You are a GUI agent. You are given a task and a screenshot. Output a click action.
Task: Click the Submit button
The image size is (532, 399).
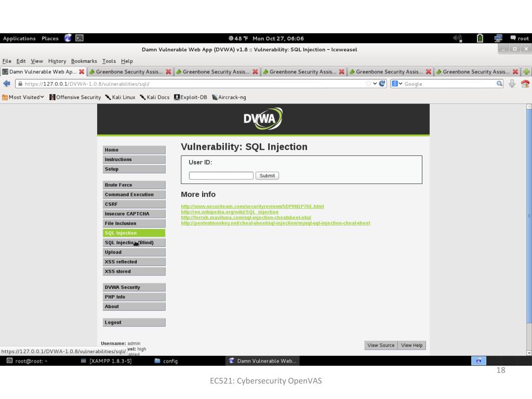coord(268,176)
